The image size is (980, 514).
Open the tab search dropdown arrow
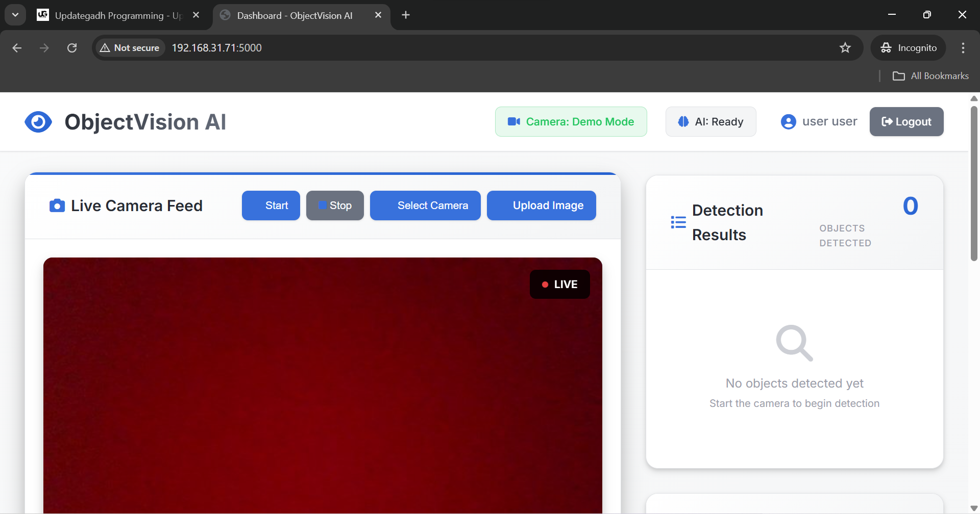pos(15,15)
